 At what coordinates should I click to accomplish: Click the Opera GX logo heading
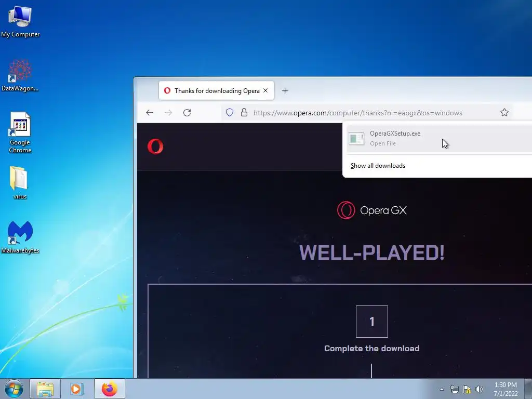372,210
